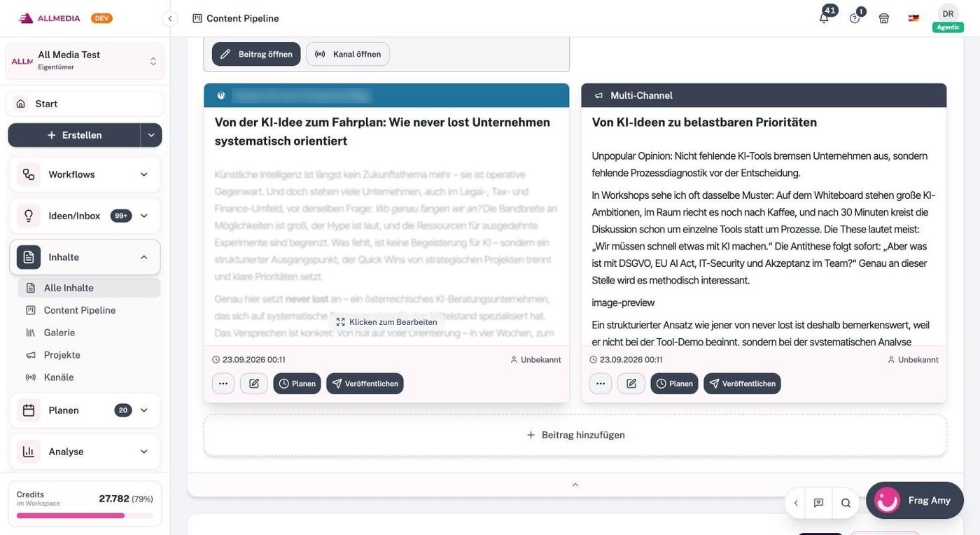Collapse the Inhalte section
The height and width of the screenshot is (535, 980).
point(144,257)
